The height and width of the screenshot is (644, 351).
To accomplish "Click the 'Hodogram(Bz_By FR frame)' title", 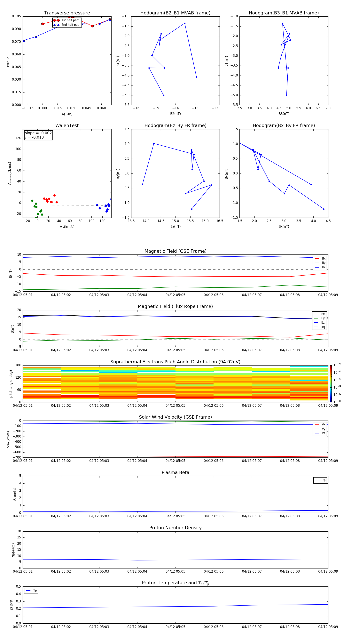I will click(x=175, y=125).
